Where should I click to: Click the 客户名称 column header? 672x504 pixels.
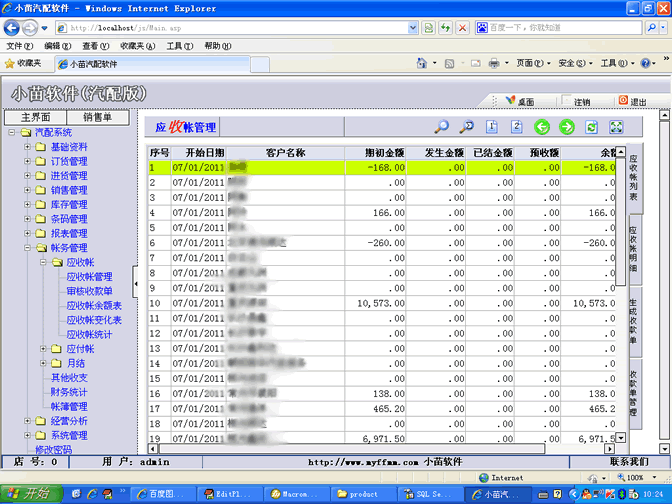tap(285, 153)
